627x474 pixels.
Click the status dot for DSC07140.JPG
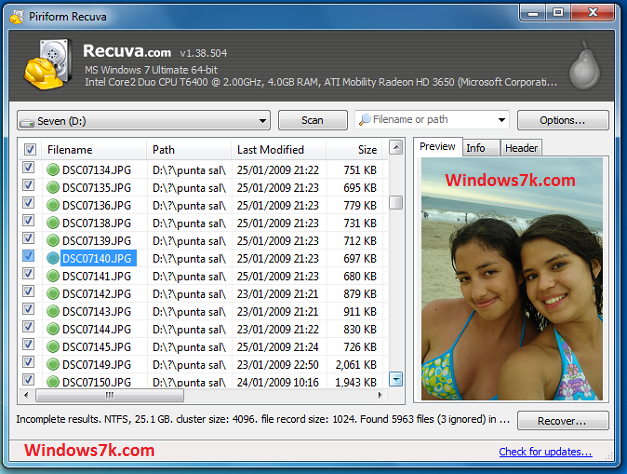53,258
